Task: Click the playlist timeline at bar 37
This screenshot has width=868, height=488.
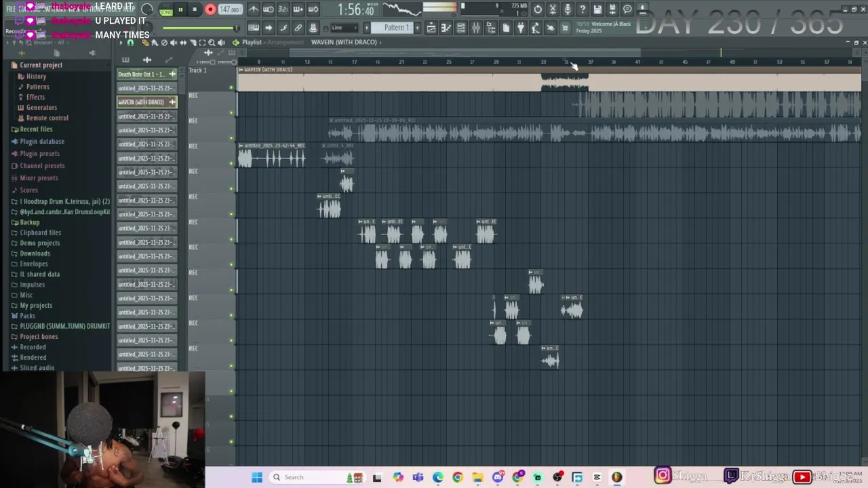Action: [590, 62]
